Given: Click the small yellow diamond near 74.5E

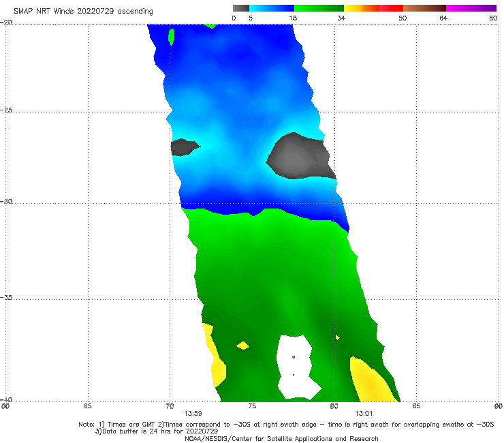Looking at the screenshot, I should click(x=243, y=346).
